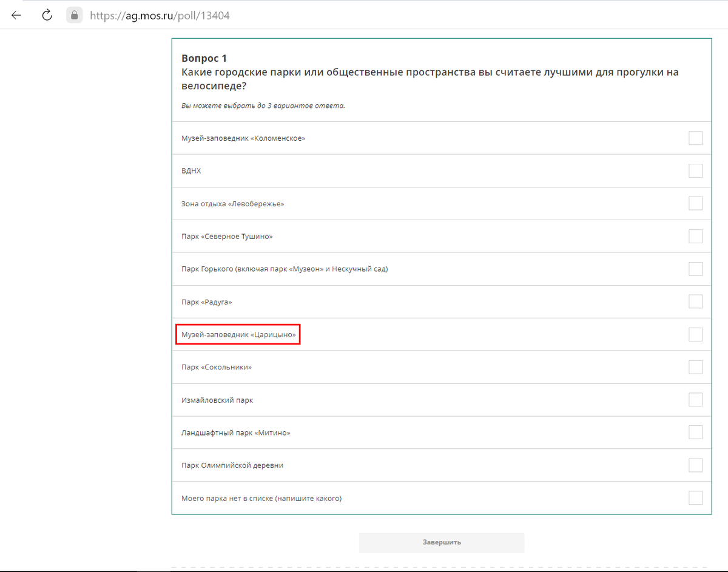Click the label Зона отдыха «Левобережье»

point(233,204)
